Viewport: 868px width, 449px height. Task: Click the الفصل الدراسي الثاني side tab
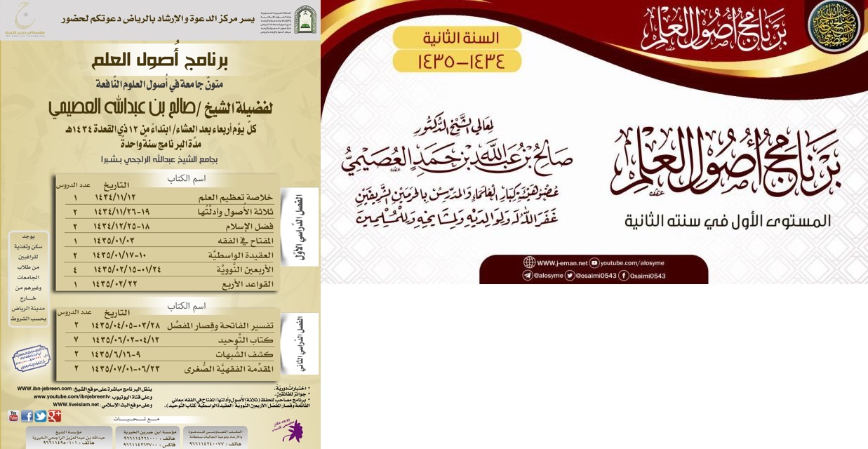pyautogui.click(x=298, y=342)
